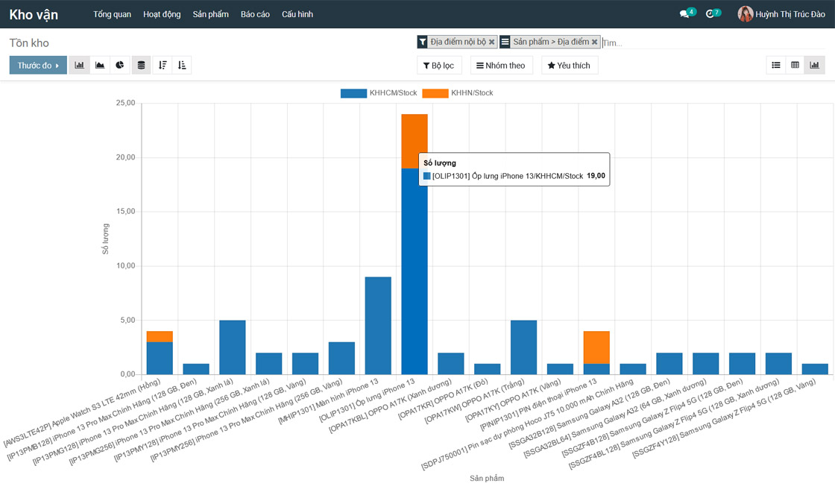Switch to pie chart mode
835x504 pixels.
[120, 66]
